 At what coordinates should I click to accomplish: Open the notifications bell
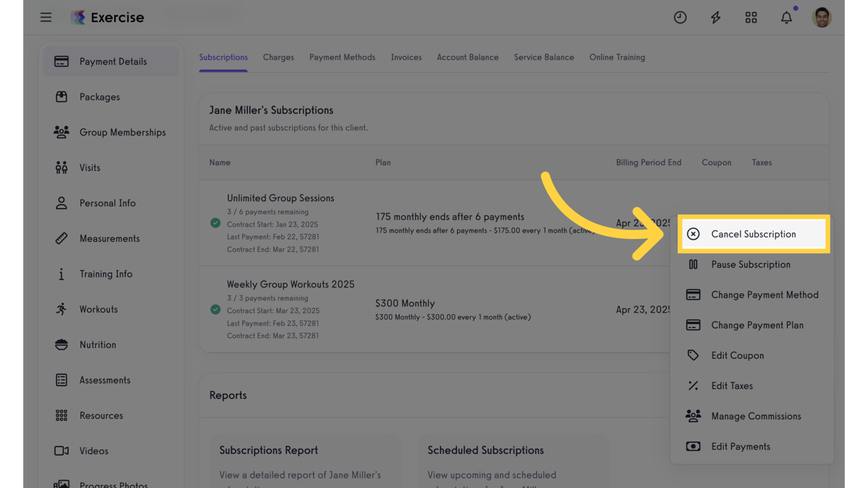pyautogui.click(x=787, y=17)
